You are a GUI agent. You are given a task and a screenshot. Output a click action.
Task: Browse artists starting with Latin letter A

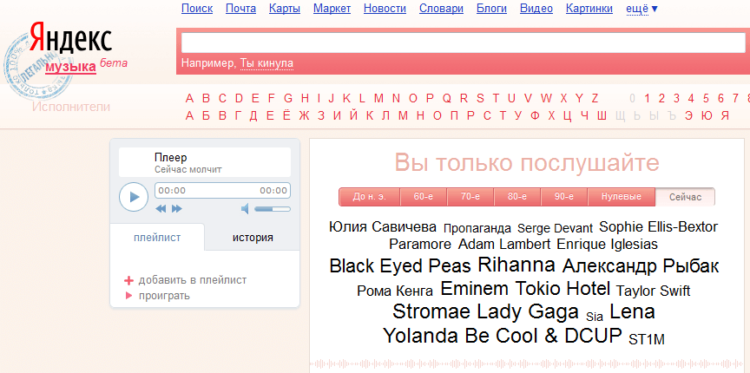pos(189,99)
